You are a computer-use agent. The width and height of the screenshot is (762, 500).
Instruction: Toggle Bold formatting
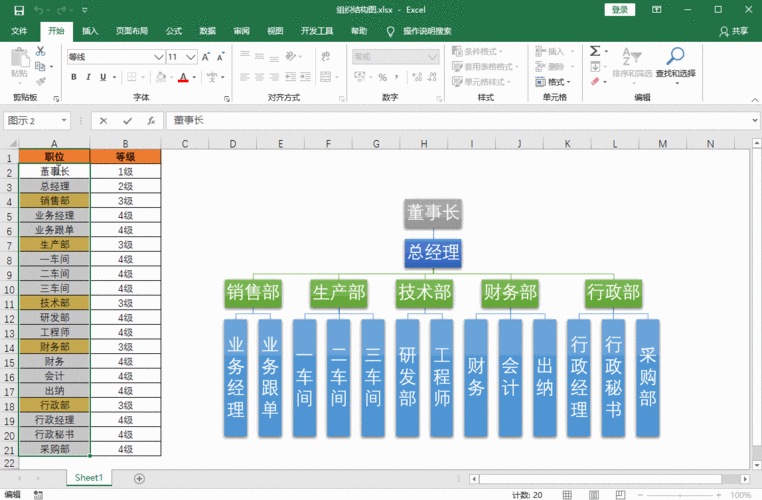click(x=74, y=77)
